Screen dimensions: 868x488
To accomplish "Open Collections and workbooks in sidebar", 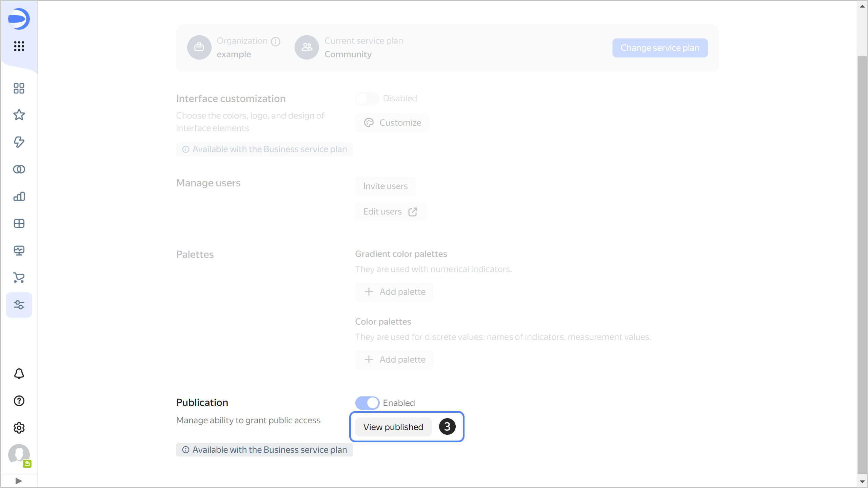I will point(19,88).
